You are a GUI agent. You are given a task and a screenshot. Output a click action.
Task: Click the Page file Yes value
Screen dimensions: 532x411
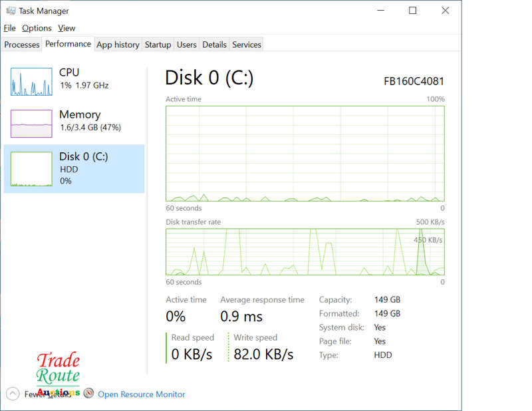380,341
